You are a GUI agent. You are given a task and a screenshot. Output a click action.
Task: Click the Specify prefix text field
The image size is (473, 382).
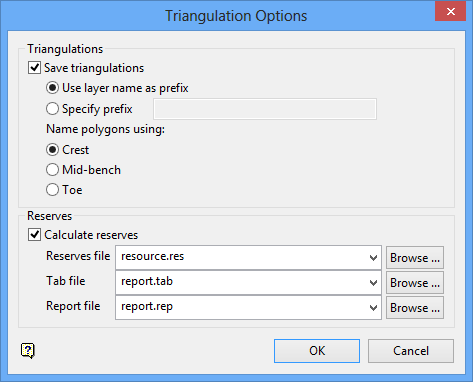[x=265, y=109]
